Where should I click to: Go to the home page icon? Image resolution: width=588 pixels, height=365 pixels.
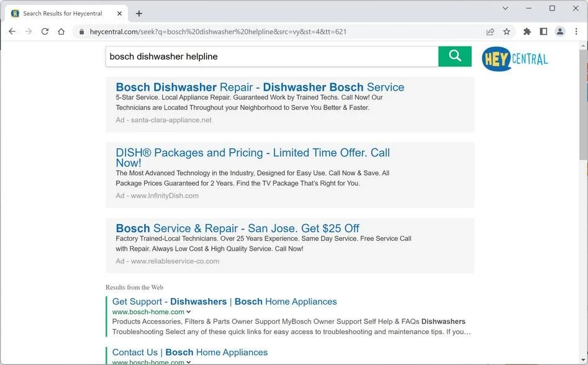(x=61, y=32)
